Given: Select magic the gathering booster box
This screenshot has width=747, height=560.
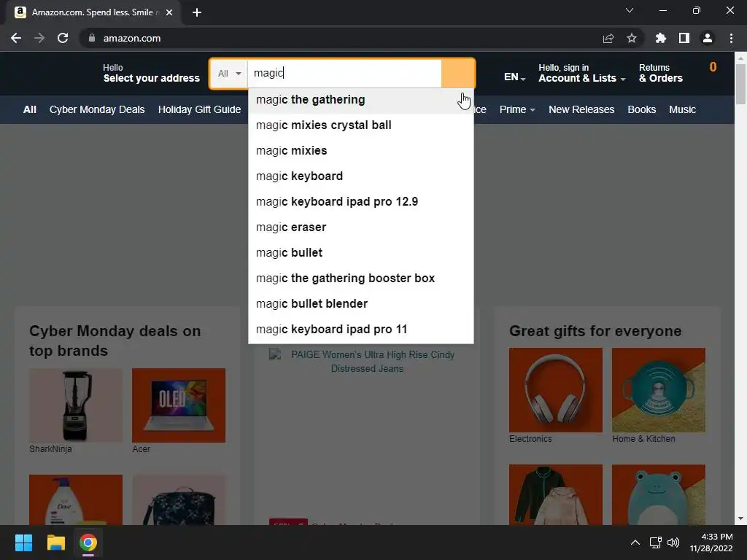Looking at the screenshot, I should (x=360, y=279).
